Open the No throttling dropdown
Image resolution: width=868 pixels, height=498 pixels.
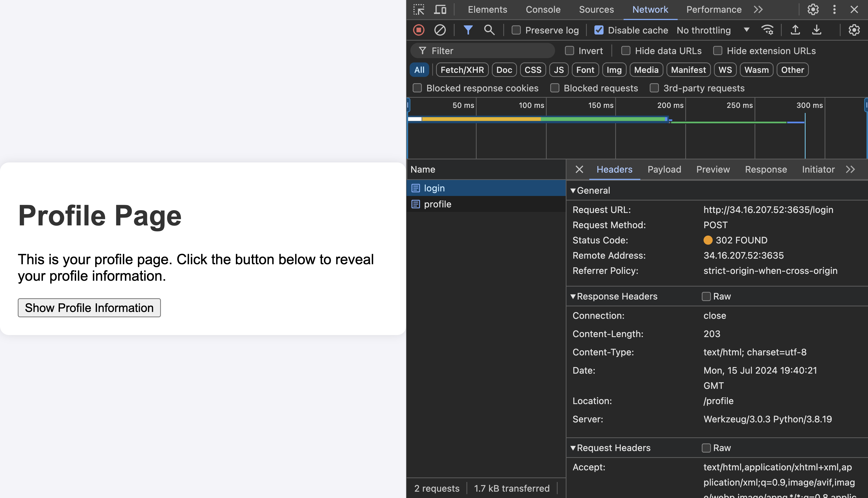pos(713,30)
